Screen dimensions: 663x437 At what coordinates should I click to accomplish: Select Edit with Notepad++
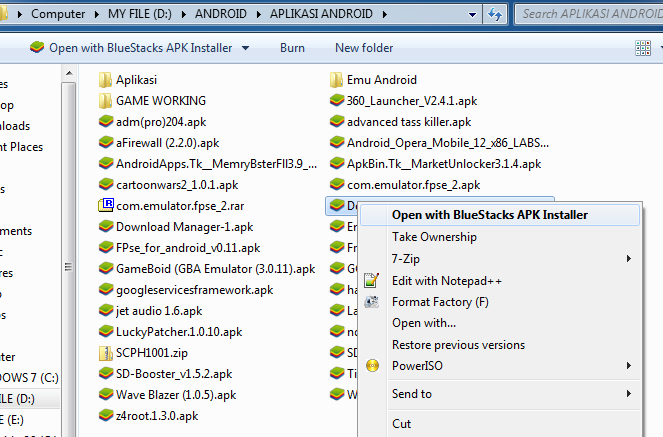pyautogui.click(x=500, y=281)
